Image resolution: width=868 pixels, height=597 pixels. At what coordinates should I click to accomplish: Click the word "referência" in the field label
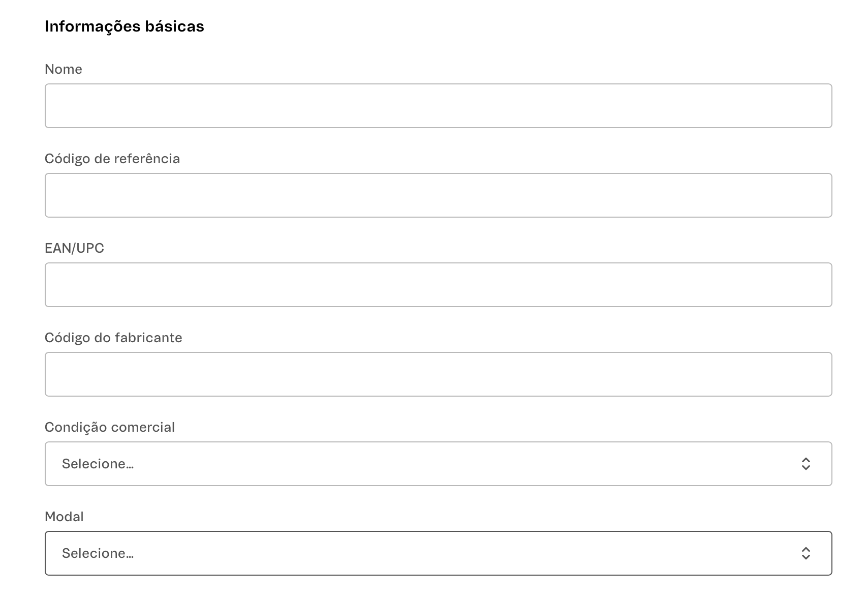point(147,159)
